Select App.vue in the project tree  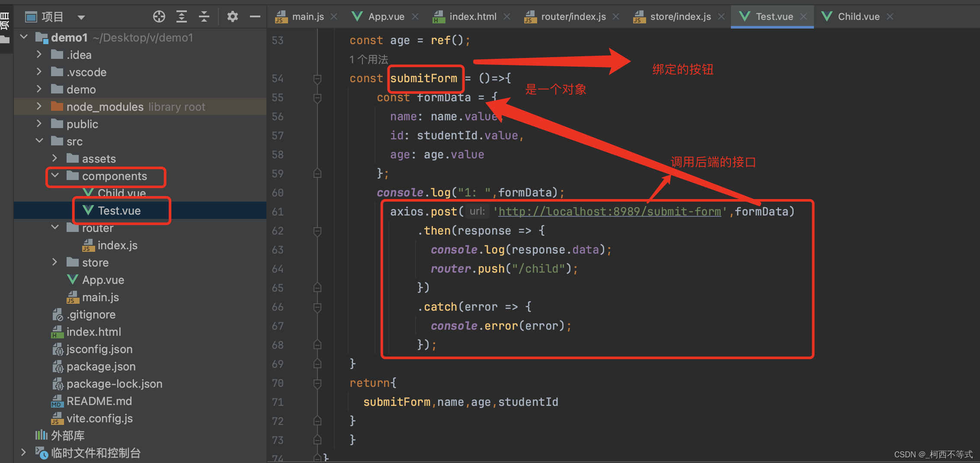pos(103,280)
